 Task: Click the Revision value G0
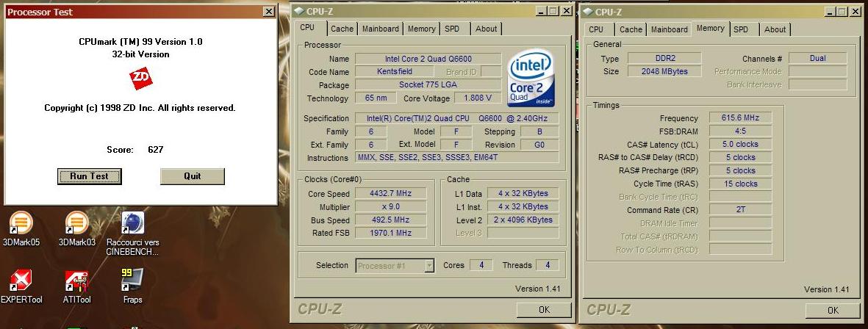(x=539, y=145)
